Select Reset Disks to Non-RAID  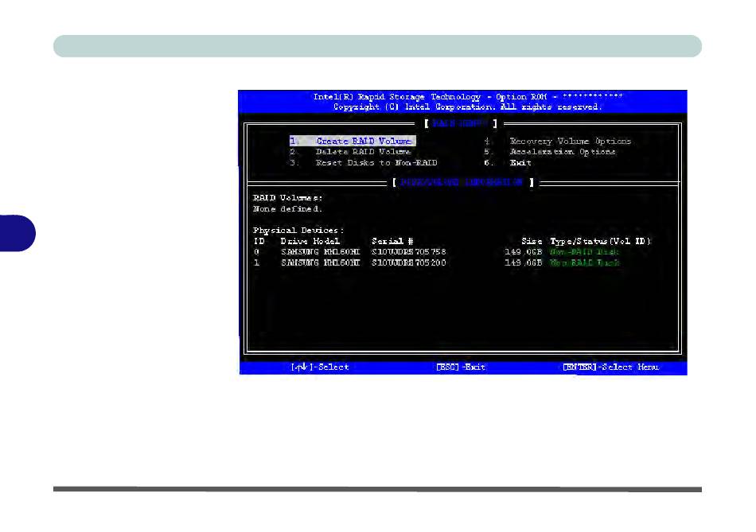click(364, 163)
